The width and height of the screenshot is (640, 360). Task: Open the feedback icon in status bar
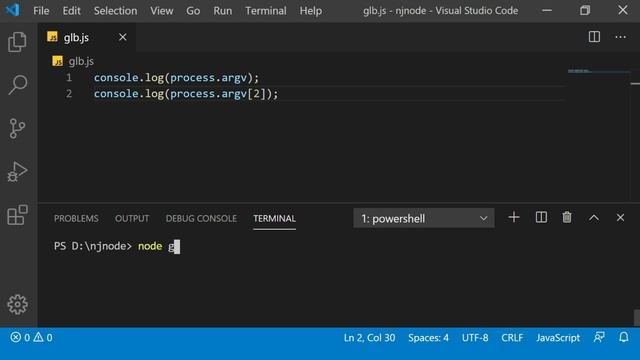pos(599,337)
